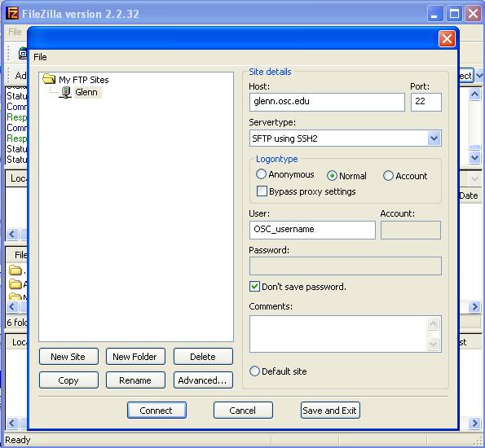This screenshot has height=448, width=485.
Task: Close the Site Manager dialog
Action: 447,38
